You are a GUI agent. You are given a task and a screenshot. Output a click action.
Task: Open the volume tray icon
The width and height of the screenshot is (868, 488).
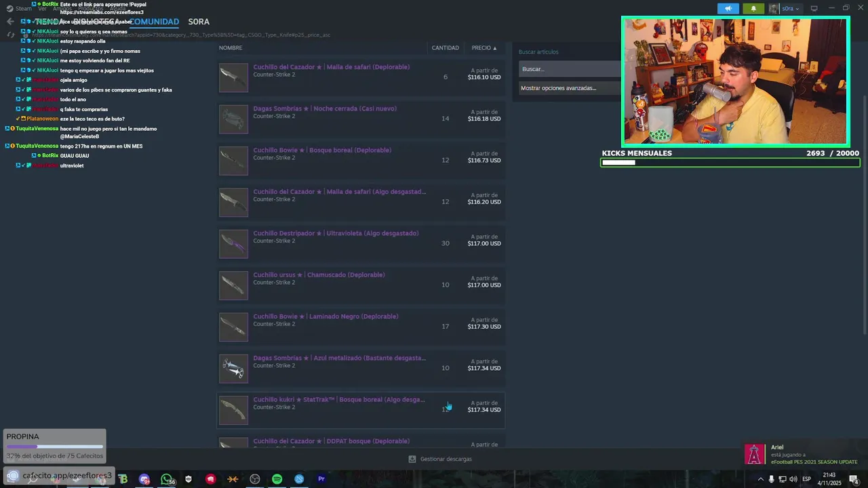coord(793,479)
